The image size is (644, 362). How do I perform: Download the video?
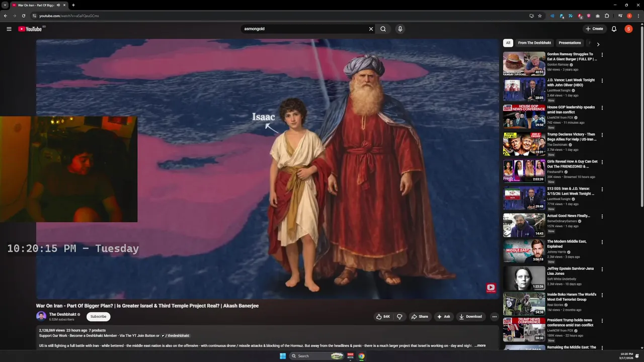(x=470, y=317)
